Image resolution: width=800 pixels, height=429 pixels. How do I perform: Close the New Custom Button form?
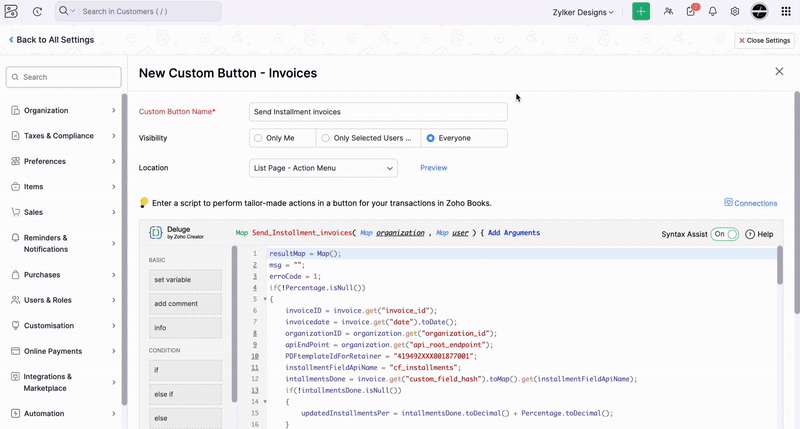tap(779, 71)
